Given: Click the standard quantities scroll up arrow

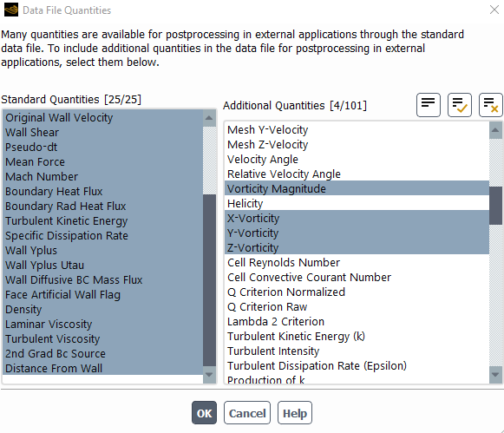Looking at the screenshot, I should [209, 118].
